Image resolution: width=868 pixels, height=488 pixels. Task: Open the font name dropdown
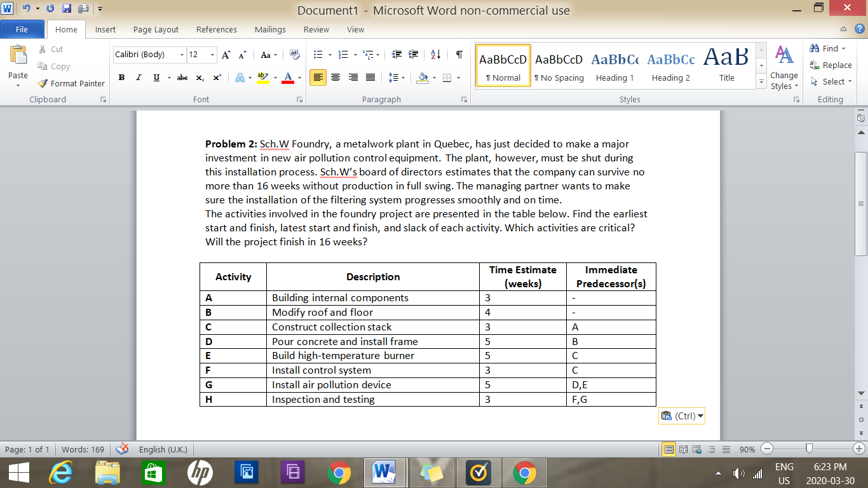click(182, 54)
